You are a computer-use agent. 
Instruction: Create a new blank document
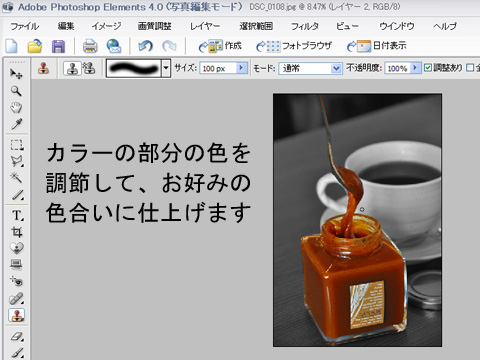pos(12,46)
